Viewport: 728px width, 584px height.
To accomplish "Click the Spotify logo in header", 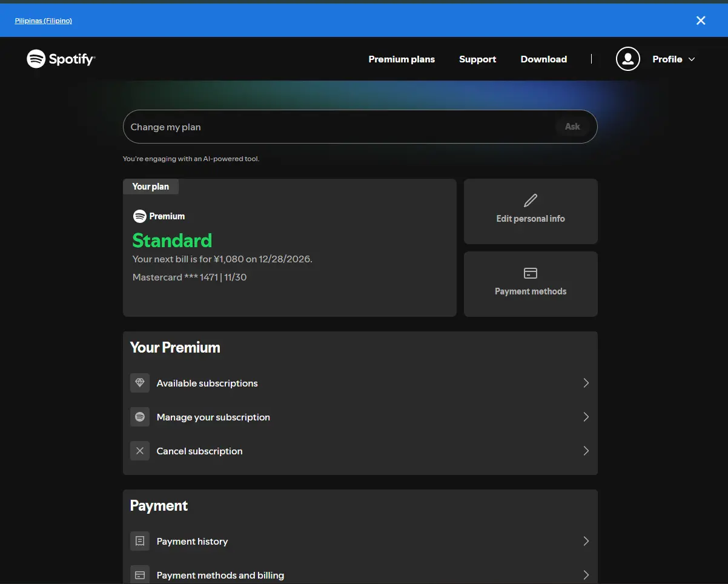I will 61,59.
